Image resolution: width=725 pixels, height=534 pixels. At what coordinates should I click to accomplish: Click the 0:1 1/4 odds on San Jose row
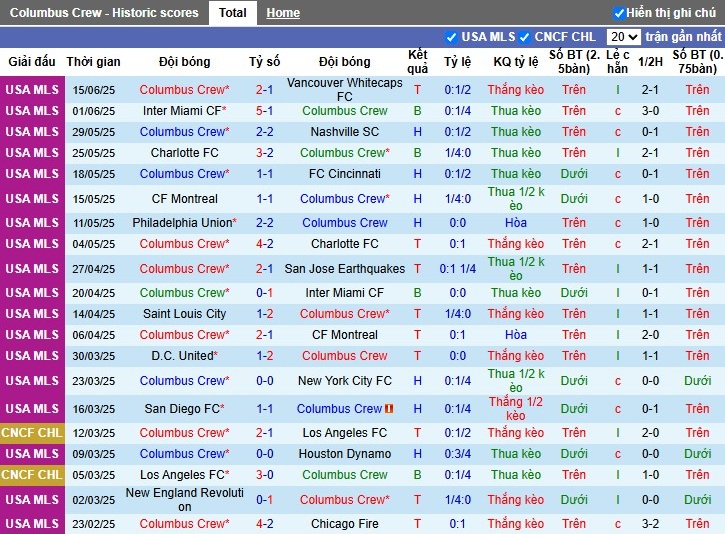[457, 269]
